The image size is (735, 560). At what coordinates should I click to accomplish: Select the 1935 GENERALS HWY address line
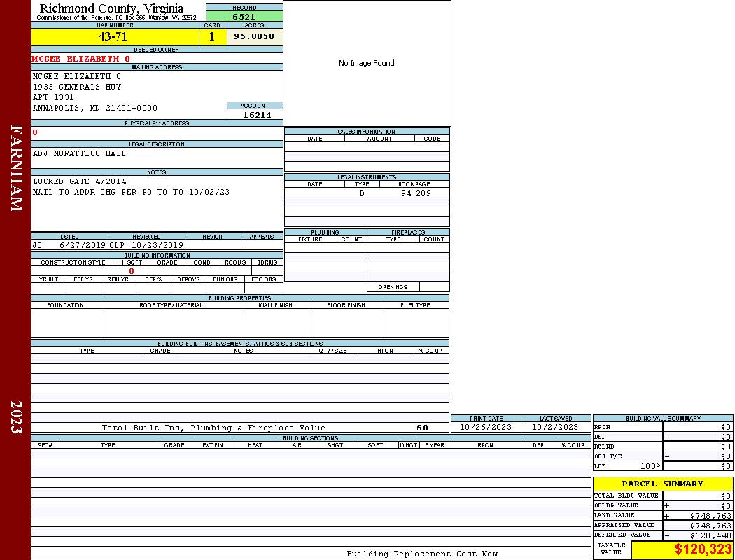click(77, 87)
